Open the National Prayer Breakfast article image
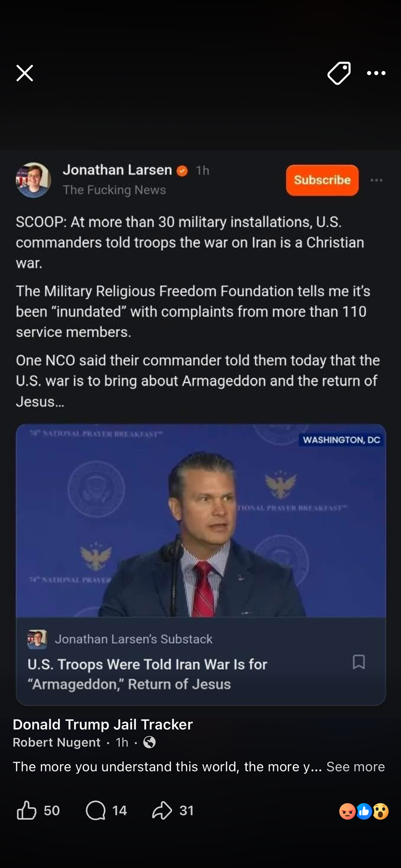Image resolution: width=401 pixels, height=868 pixels. tap(200, 520)
